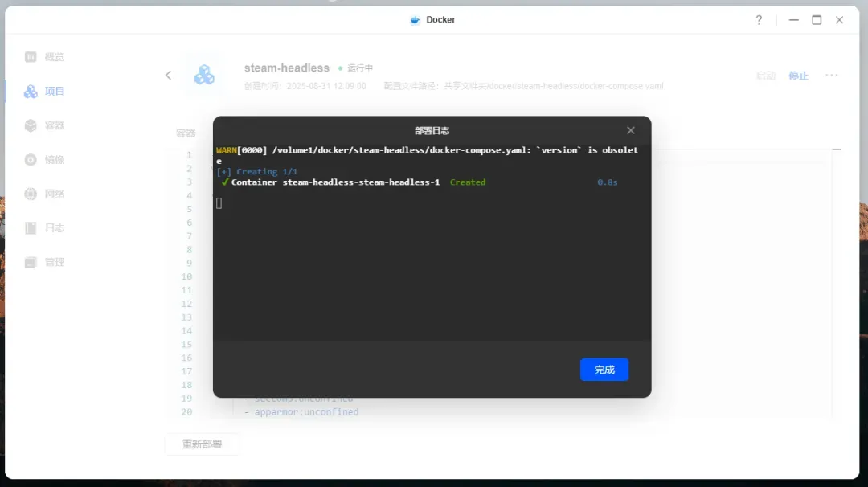
Task: Open the 管理 management sidebar icon
Action: point(31,262)
